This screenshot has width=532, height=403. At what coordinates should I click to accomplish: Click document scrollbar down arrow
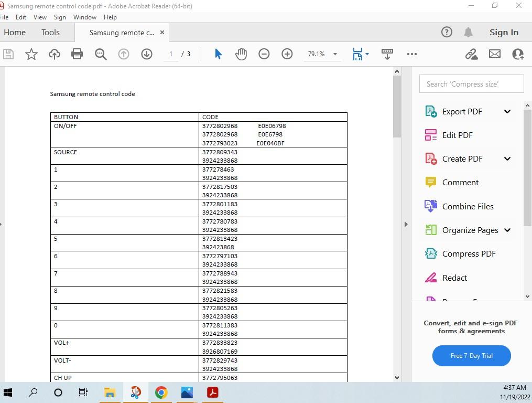pyautogui.click(x=397, y=377)
